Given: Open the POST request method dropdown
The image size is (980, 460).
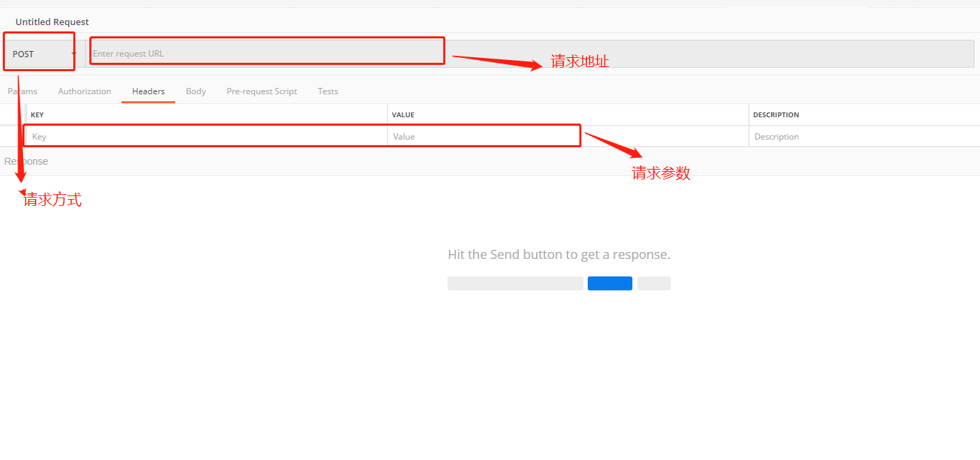Looking at the screenshot, I should pos(45,54).
